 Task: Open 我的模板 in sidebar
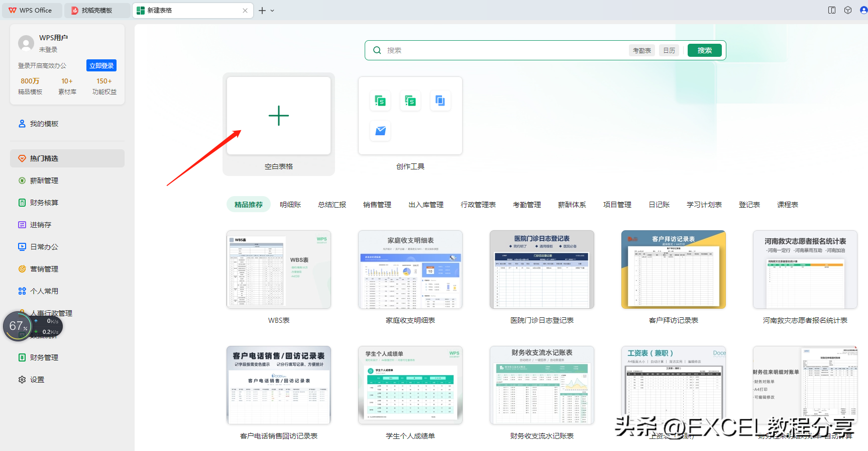[x=67, y=124]
